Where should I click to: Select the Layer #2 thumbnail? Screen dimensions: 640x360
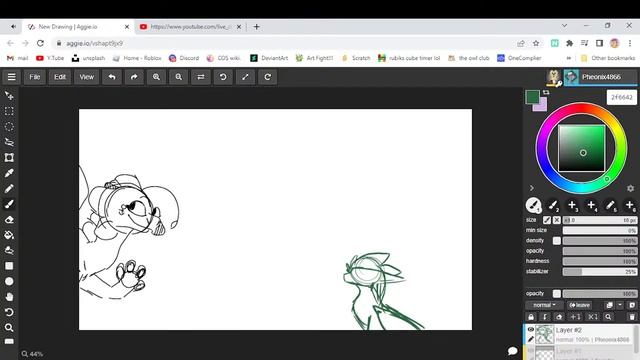(545, 334)
